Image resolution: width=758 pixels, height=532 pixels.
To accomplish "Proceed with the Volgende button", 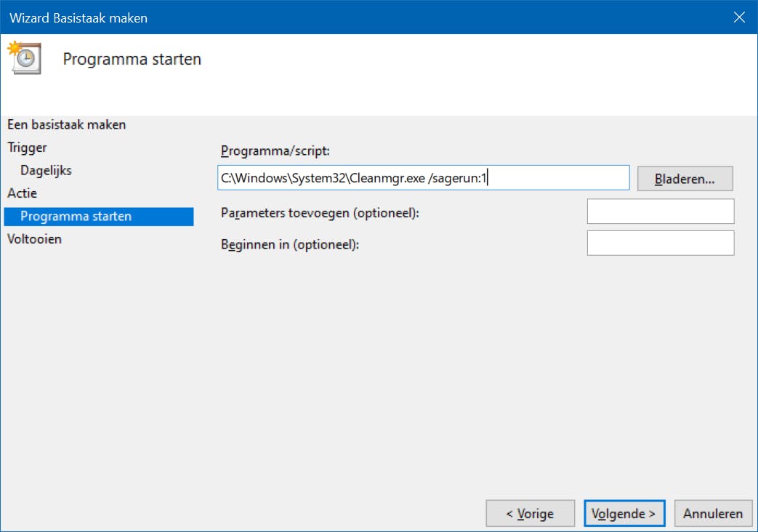I will click(x=624, y=514).
